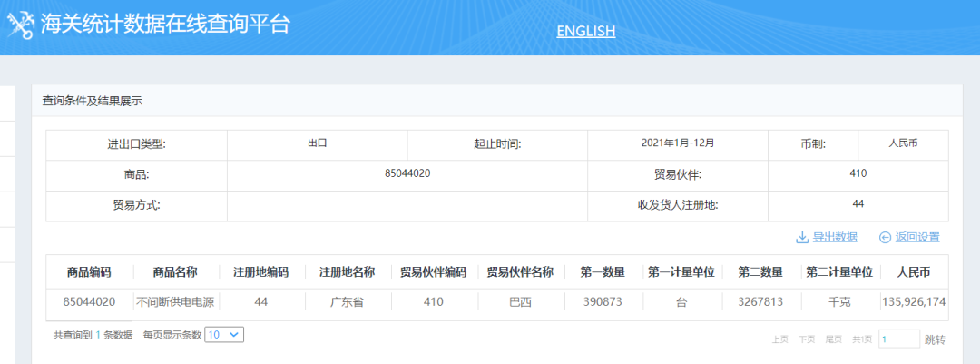Click the 下页 next page button
Screen dimensions: 980x364
807,339
